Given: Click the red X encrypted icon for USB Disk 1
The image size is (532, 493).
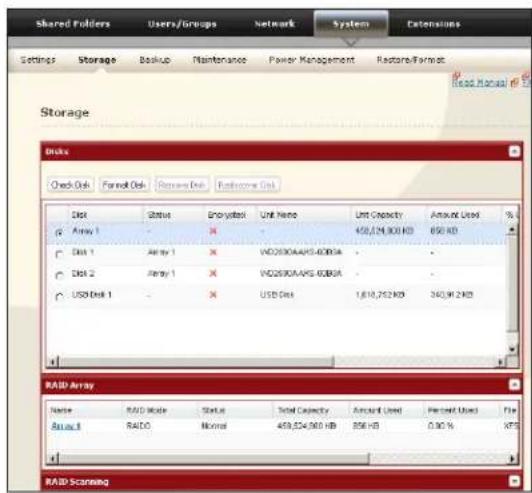Looking at the screenshot, I should point(213,295).
